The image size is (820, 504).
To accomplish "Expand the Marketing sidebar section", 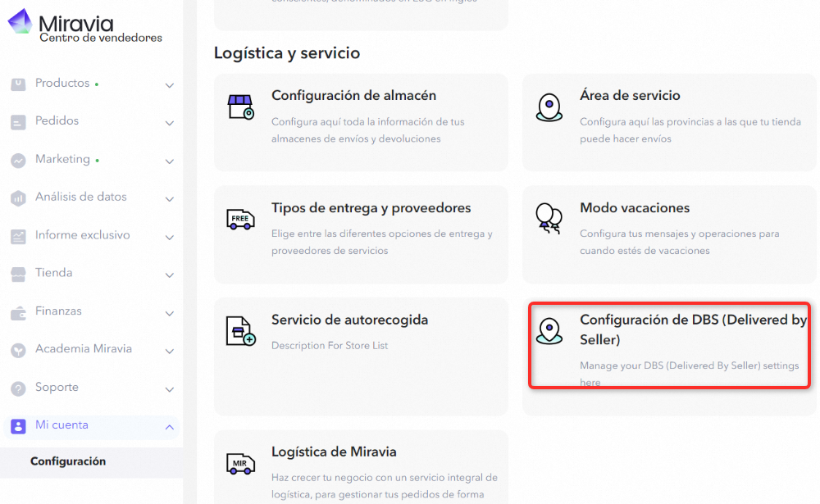I will point(170,159).
